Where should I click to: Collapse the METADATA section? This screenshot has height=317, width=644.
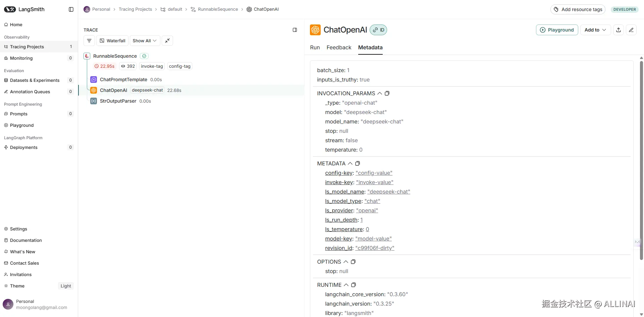tap(350, 163)
